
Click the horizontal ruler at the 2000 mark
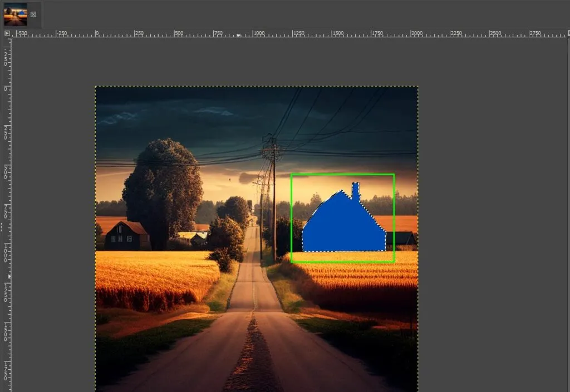tap(416, 33)
